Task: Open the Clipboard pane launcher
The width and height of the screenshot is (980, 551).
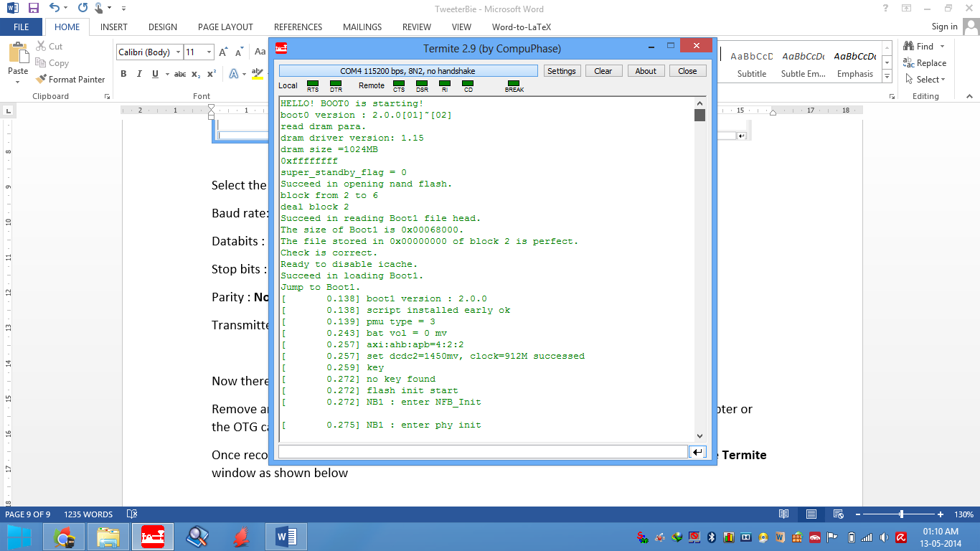Action: 108,96
